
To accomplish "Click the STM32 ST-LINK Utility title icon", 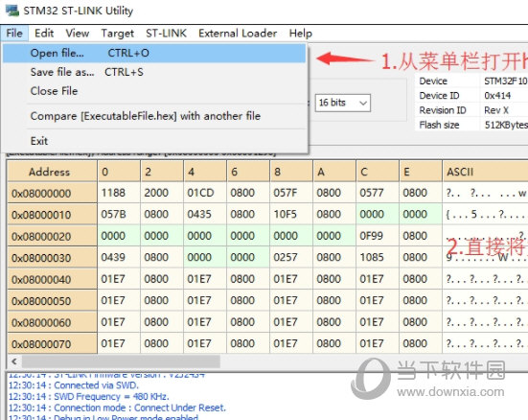I will point(12,11).
